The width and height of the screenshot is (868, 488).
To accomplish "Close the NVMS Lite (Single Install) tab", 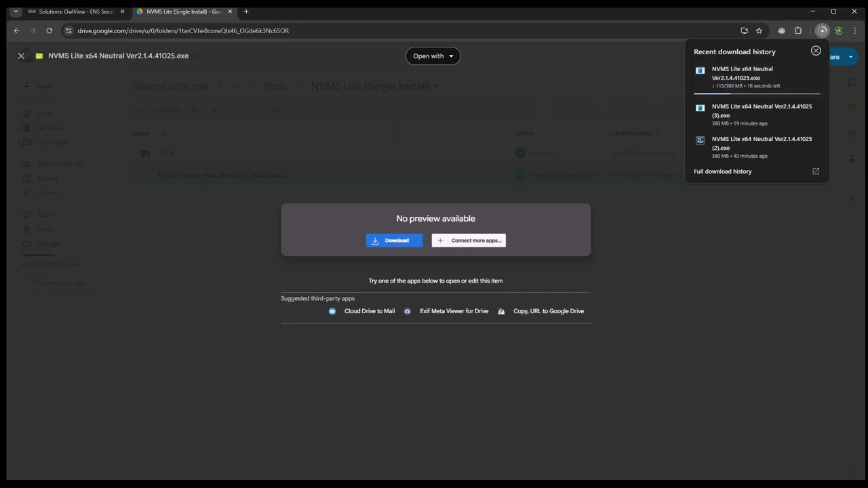I will pyautogui.click(x=230, y=12).
